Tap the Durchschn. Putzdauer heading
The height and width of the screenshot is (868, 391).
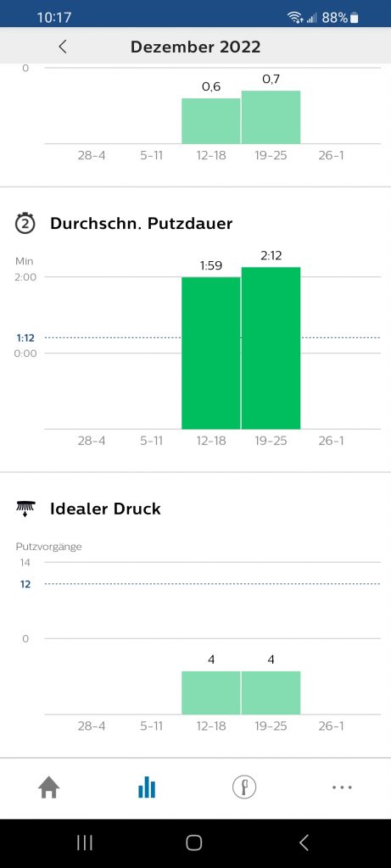[142, 223]
